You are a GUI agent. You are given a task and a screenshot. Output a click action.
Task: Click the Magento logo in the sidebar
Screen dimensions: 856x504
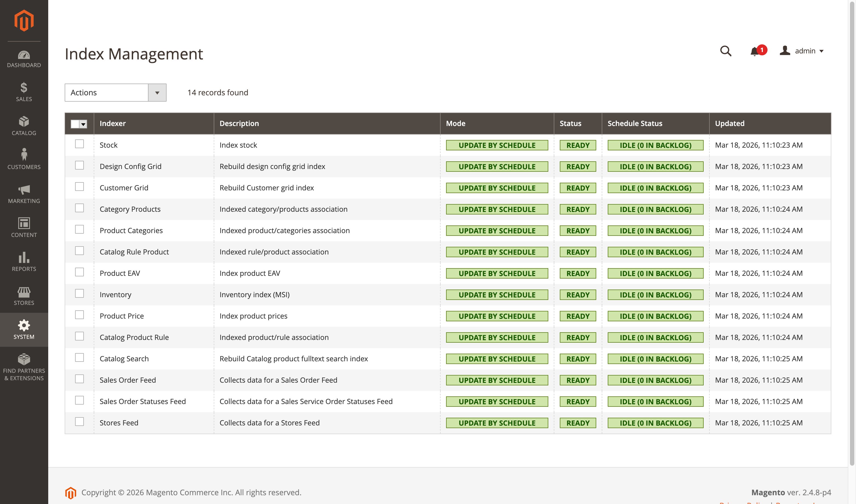24,20
